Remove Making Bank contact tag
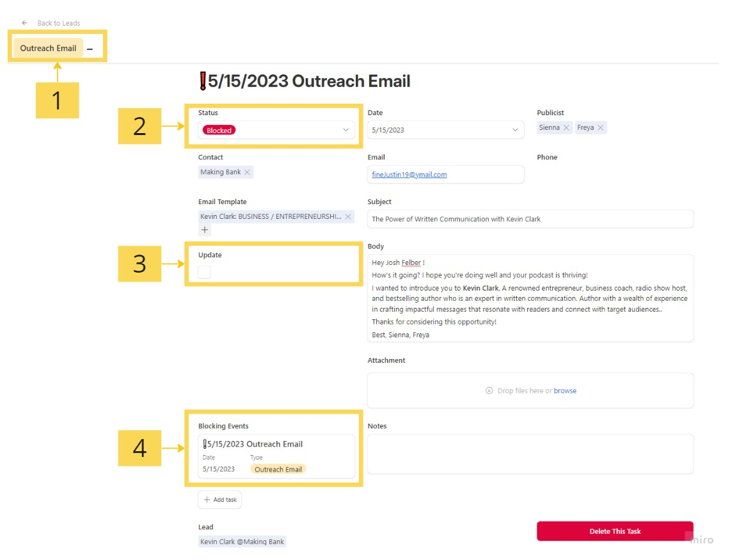This screenshot has width=730, height=560. click(248, 172)
